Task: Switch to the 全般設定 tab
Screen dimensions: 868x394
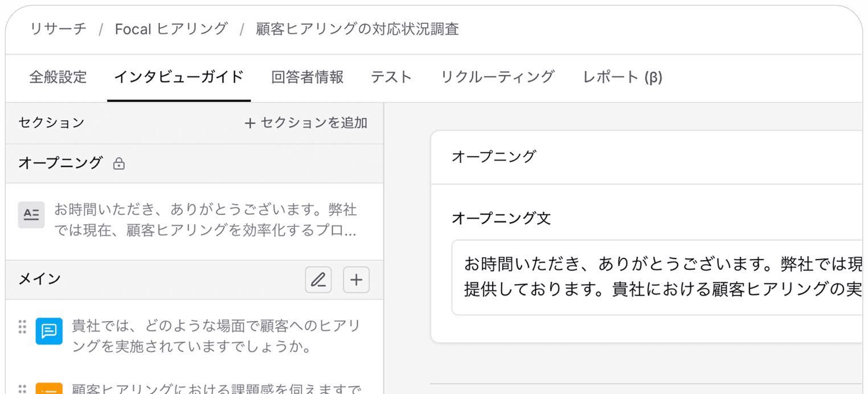Action: pos(58,77)
